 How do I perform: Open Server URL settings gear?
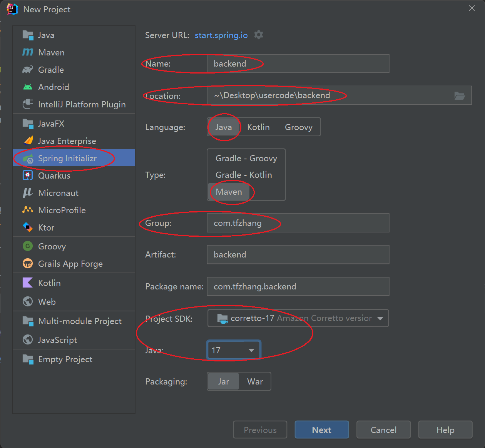[259, 35]
